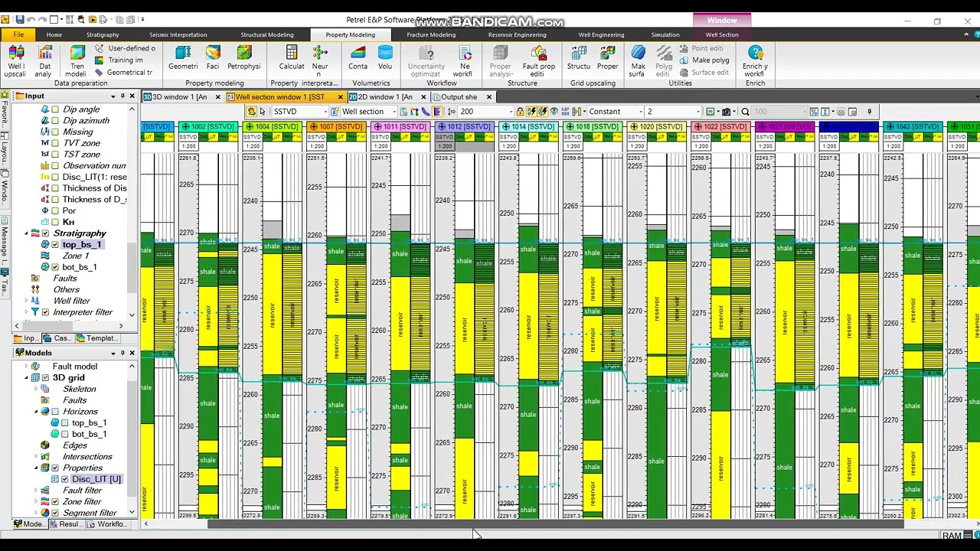This screenshot has height=551, width=980.
Task: Switch to Seismic Interpretation ribbon tab
Action: pyautogui.click(x=178, y=34)
